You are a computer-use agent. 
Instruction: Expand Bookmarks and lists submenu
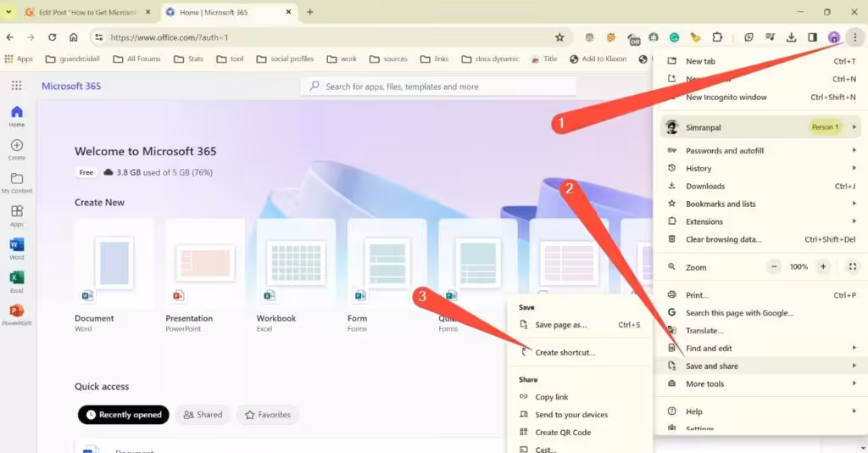point(761,204)
